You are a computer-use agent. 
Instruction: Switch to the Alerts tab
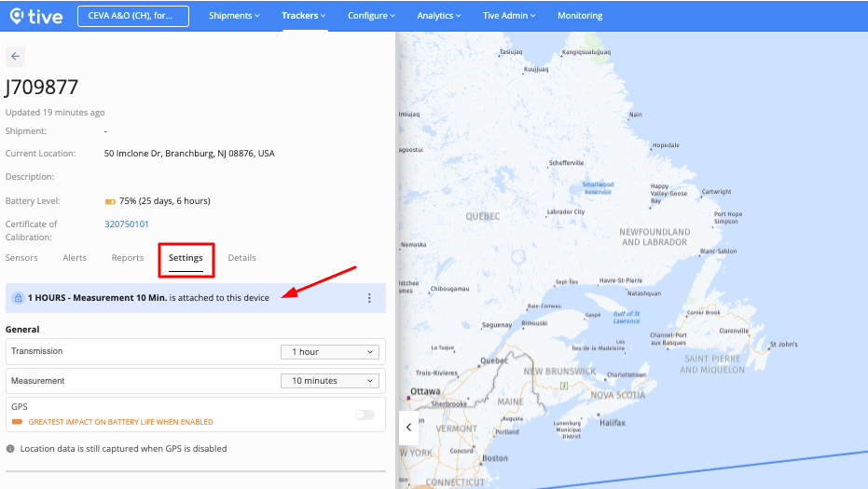pyautogui.click(x=75, y=258)
